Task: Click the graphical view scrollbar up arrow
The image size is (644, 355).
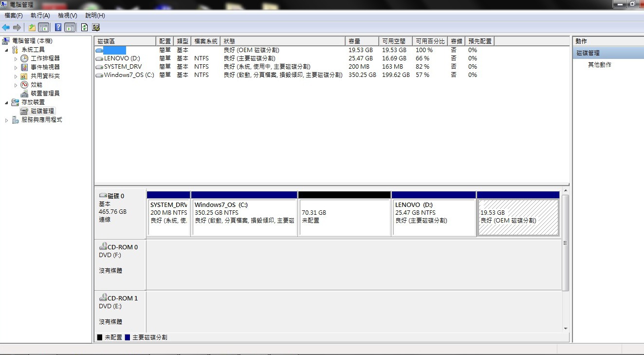Action: pyautogui.click(x=565, y=191)
